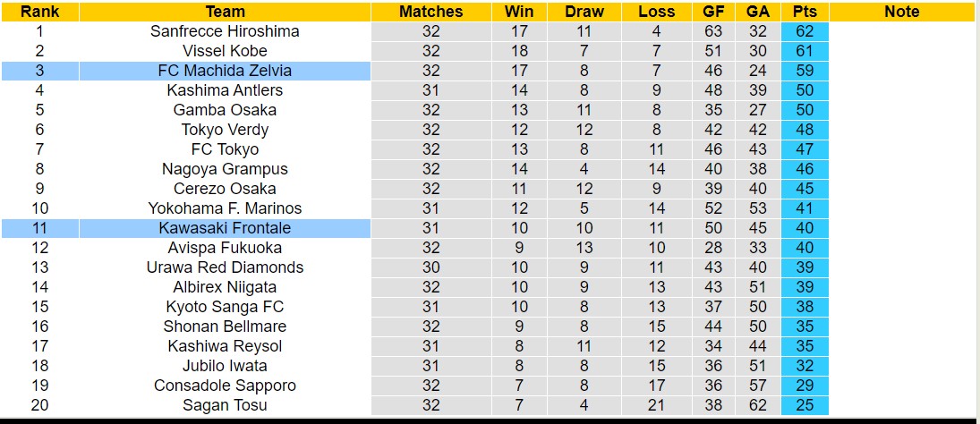The image size is (980, 424).
Task: Click Yokohama F. Marinos team name
Action: click(225, 208)
